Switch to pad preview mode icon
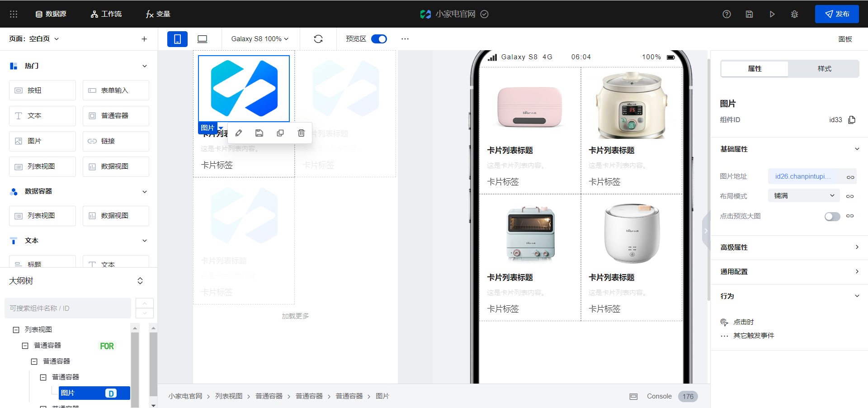 pos(202,39)
